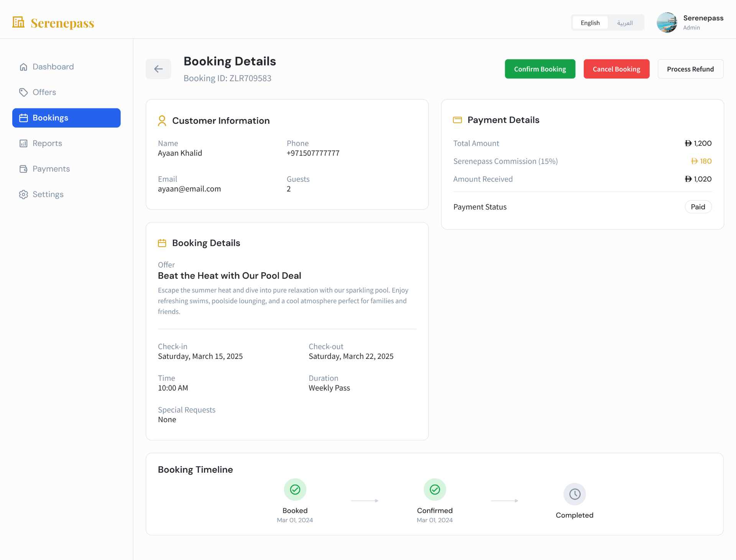Click the Paid payment status badge
This screenshot has height=560, width=736.
point(698,207)
